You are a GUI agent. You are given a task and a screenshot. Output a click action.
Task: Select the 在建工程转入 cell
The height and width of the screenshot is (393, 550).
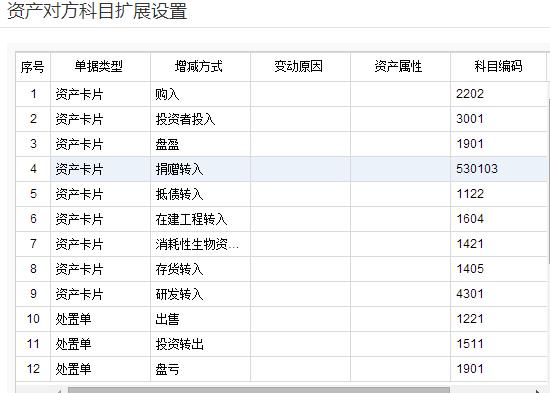pyautogui.click(x=200, y=219)
